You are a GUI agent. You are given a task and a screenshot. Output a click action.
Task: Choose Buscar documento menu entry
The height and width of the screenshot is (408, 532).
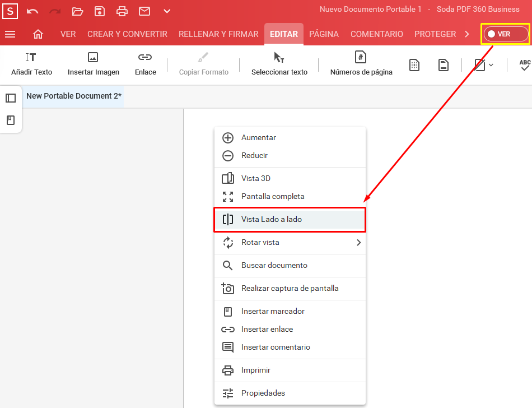tap(290, 266)
